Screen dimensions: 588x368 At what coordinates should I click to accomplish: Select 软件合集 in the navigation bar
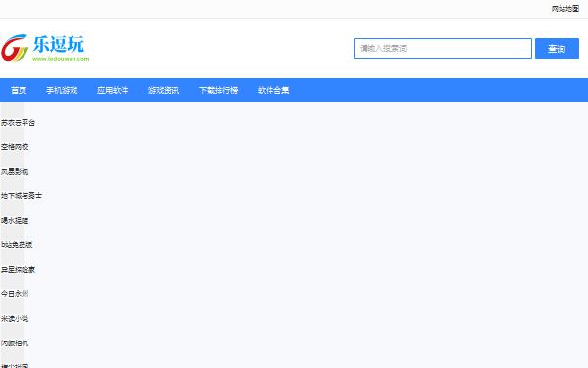point(273,90)
